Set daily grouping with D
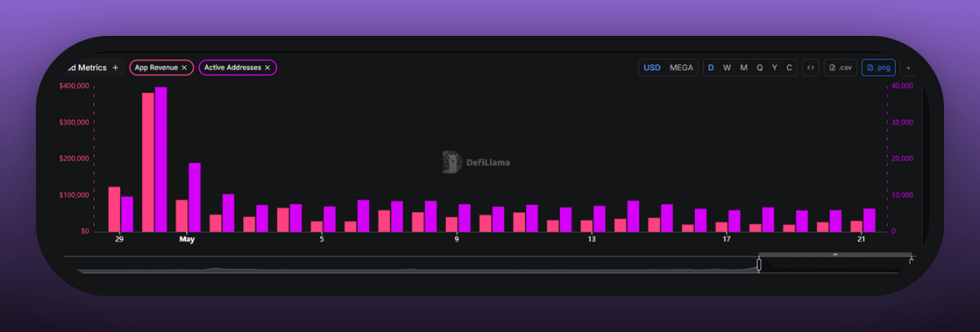The height and width of the screenshot is (332, 980). point(710,68)
